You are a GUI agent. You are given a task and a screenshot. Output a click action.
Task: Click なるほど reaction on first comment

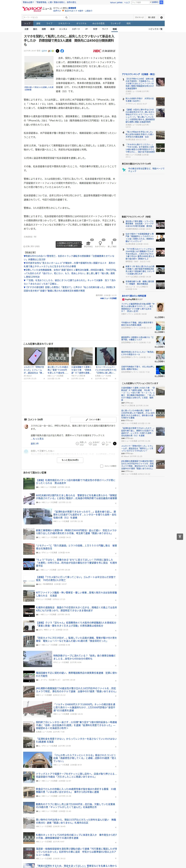[94, 444]
